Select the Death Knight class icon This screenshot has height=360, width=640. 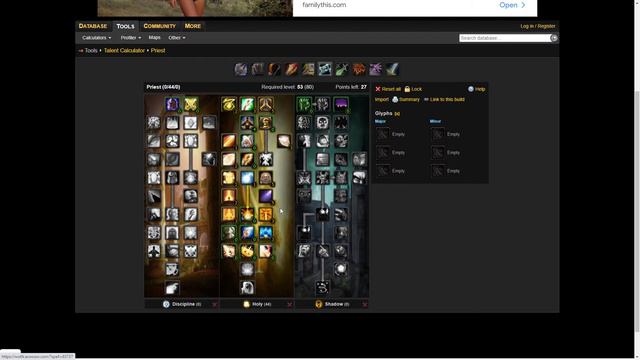tap(241, 69)
